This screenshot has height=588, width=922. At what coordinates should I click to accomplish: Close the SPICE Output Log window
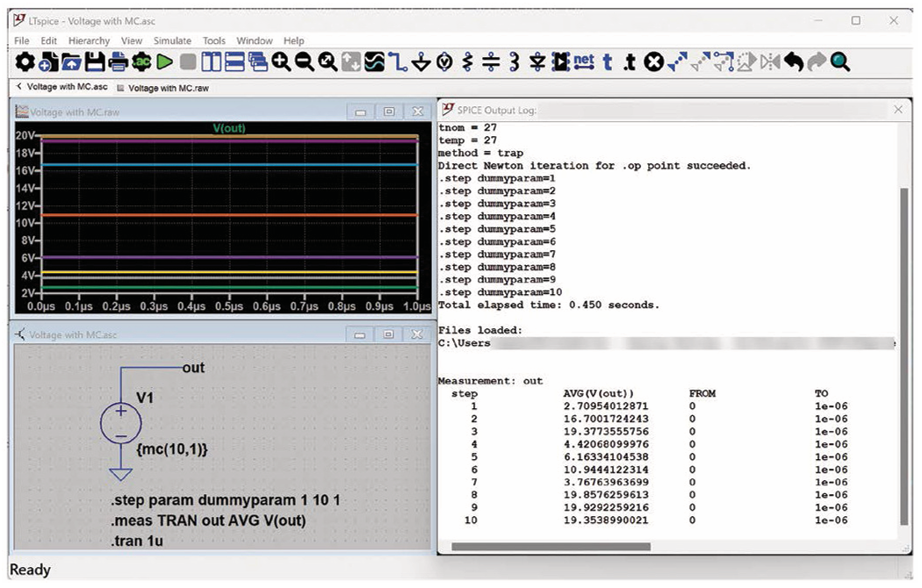pyautogui.click(x=897, y=110)
